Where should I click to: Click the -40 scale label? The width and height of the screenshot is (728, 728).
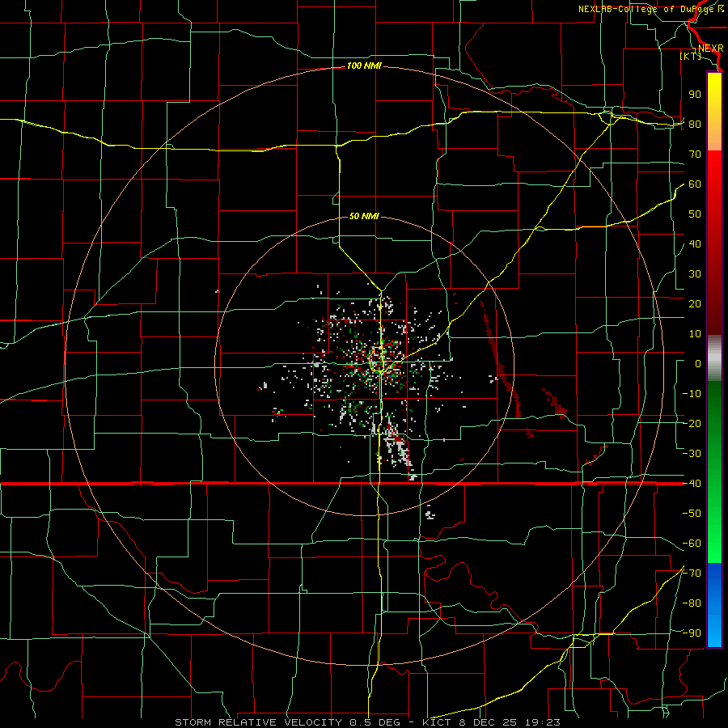click(x=692, y=484)
